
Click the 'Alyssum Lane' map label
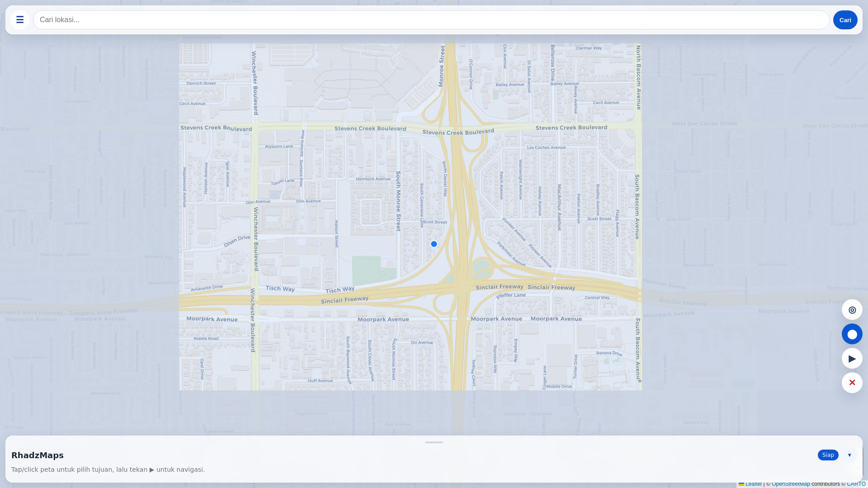tap(279, 146)
